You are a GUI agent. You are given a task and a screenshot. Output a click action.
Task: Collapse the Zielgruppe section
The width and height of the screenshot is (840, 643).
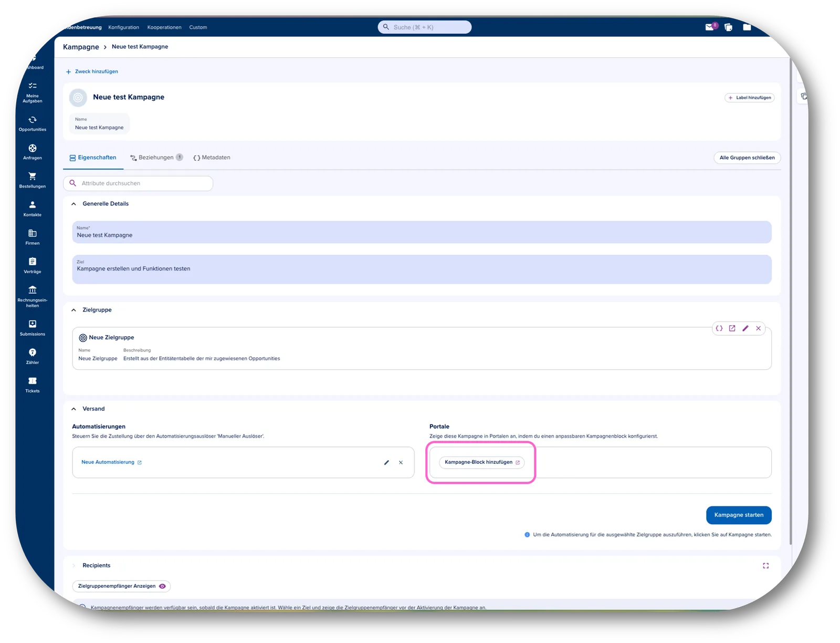click(74, 310)
